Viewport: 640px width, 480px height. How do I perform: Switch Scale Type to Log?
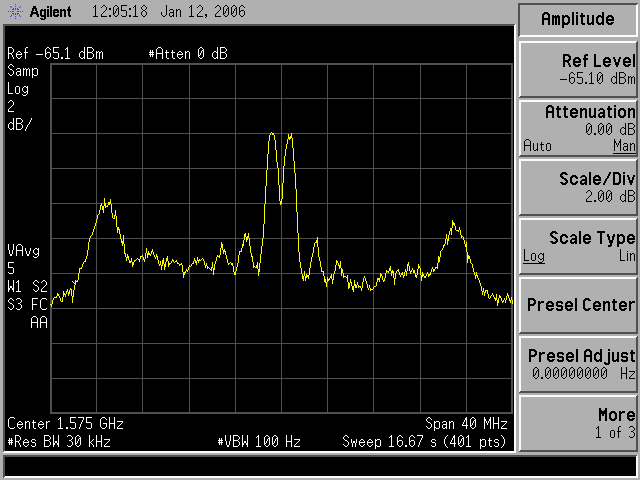[533, 256]
